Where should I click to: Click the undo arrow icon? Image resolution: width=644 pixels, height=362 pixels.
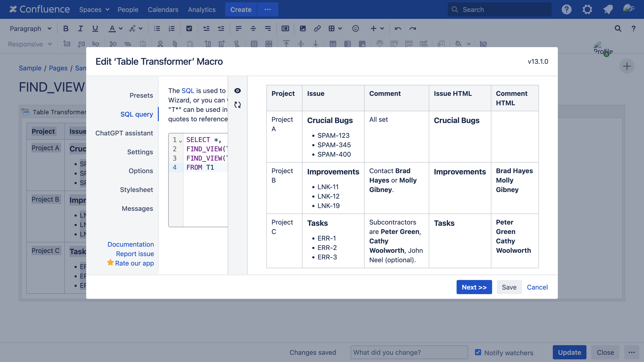coord(398,28)
